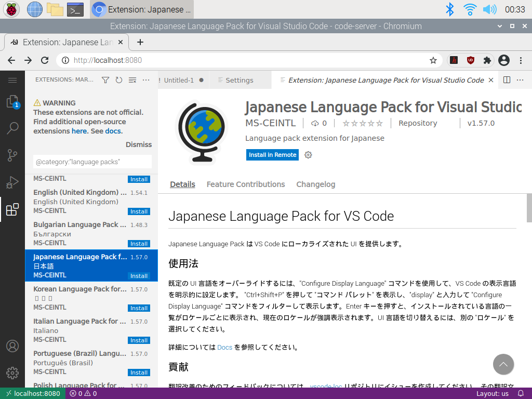Select Japanese Language Pack list item

click(x=91, y=265)
